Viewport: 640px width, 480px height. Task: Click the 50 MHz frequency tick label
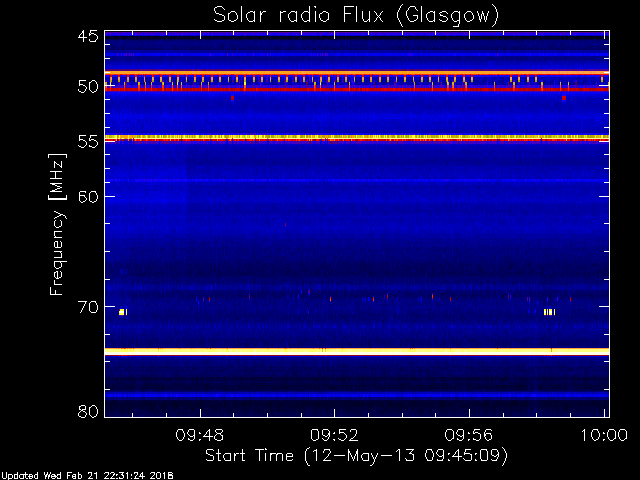(88, 87)
